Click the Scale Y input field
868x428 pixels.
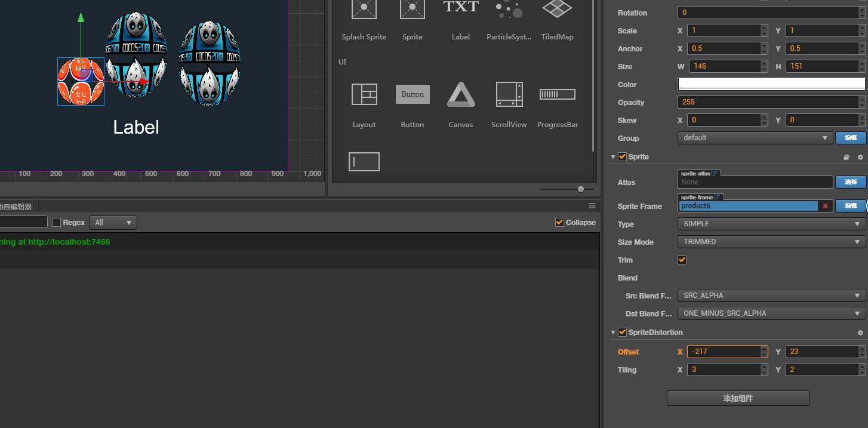pyautogui.click(x=826, y=30)
